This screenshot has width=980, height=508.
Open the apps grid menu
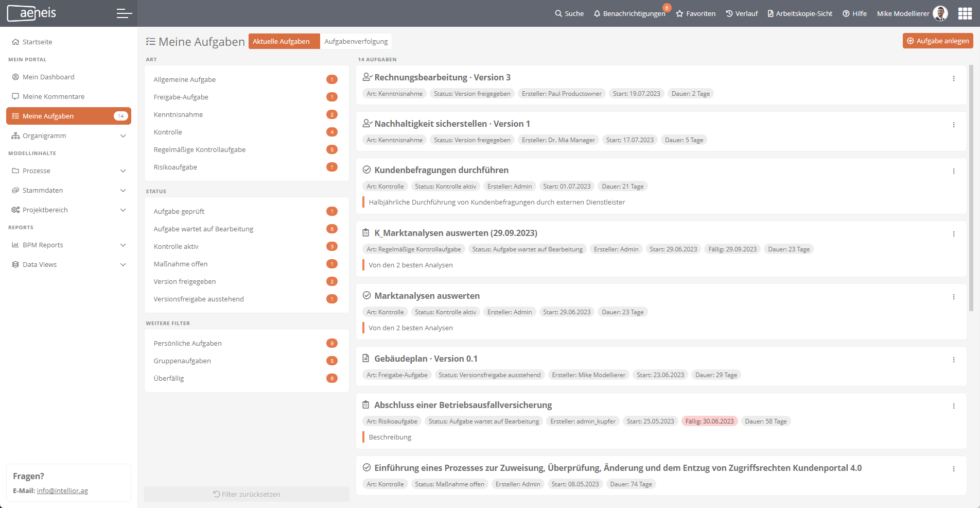965,13
